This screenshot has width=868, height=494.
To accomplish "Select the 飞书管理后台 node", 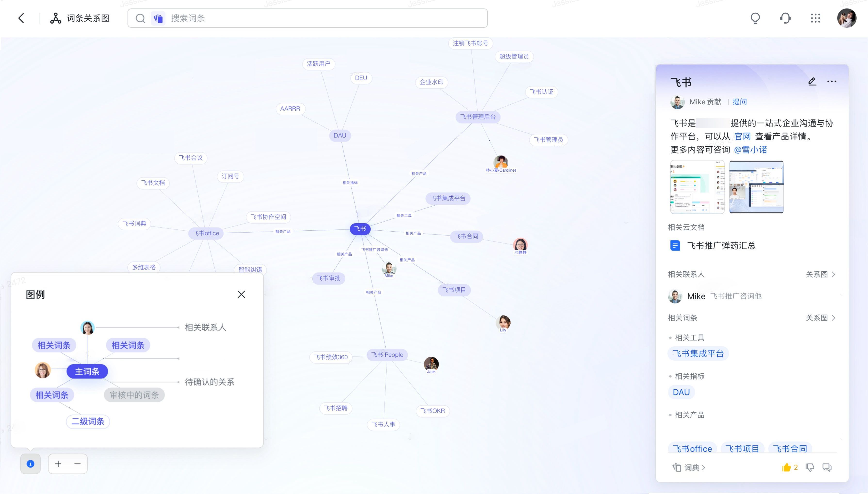I will coord(478,117).
